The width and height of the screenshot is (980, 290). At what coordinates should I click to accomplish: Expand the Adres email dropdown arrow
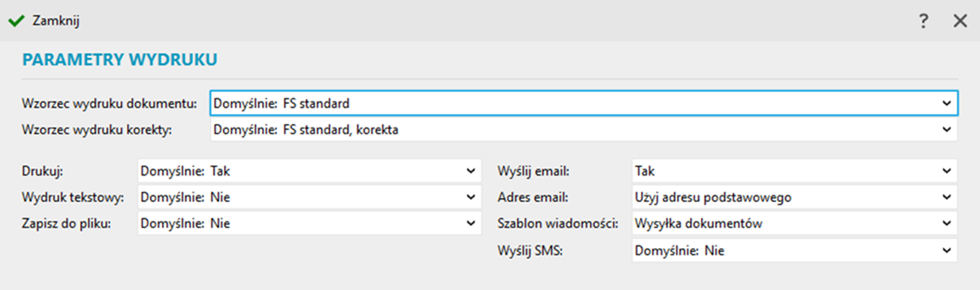[x=946, y=197]
